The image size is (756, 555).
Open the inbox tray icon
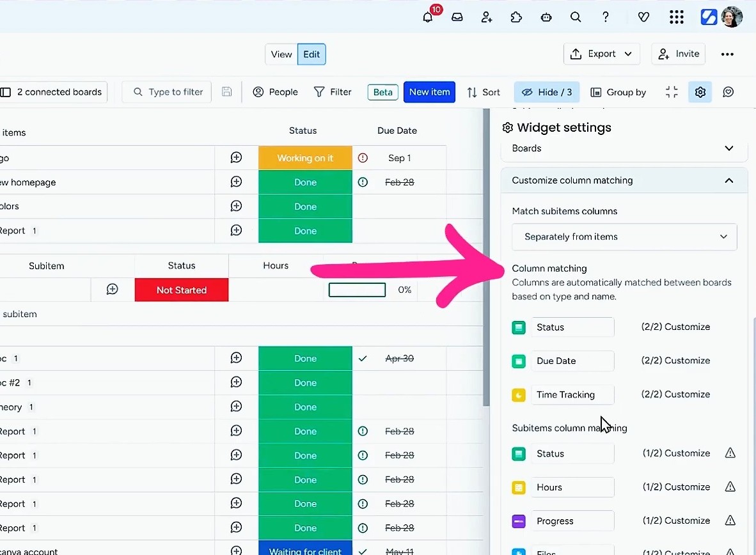457,17
